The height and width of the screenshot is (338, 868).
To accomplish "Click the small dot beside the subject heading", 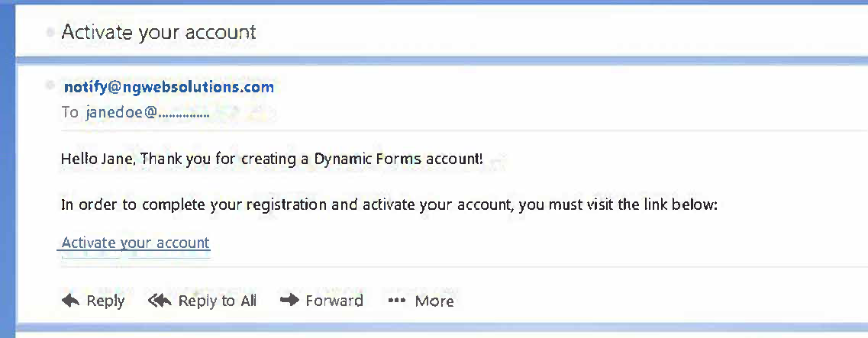I will pyautogui.click(x=50, y=31).
